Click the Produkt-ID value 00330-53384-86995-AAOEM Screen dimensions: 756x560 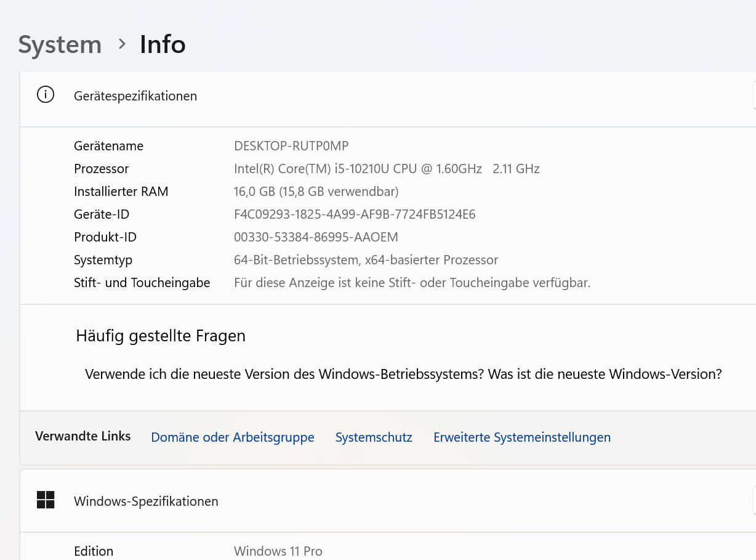pyautogui.click(x=316, y=237)
